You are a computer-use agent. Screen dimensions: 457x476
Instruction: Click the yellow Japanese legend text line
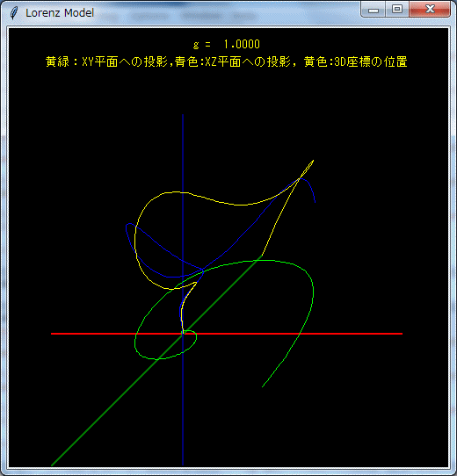227,62
